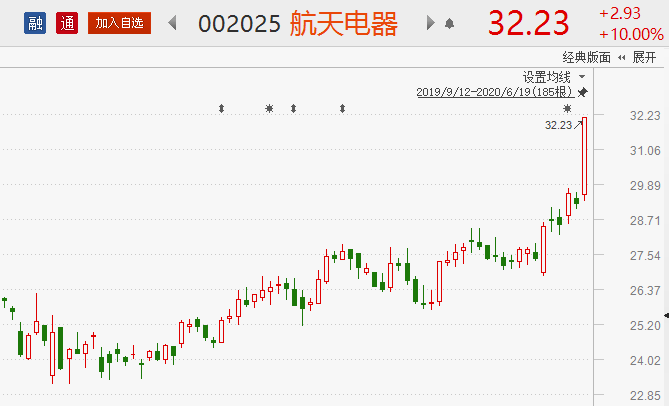Click small arrow on chart's right edge
The width and height of the screenshot is (669, 406).
click(665, 316)
